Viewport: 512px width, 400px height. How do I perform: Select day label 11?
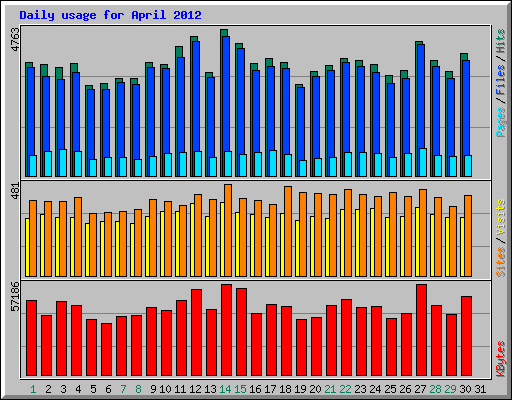click(x=180, y=389)
